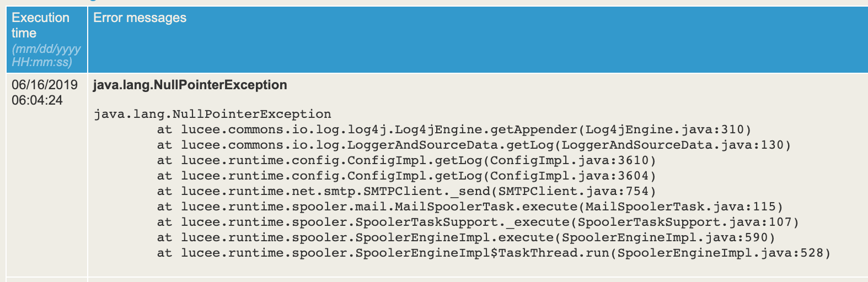Click the MailSpoolerTask.java:115 file reference

681,207
